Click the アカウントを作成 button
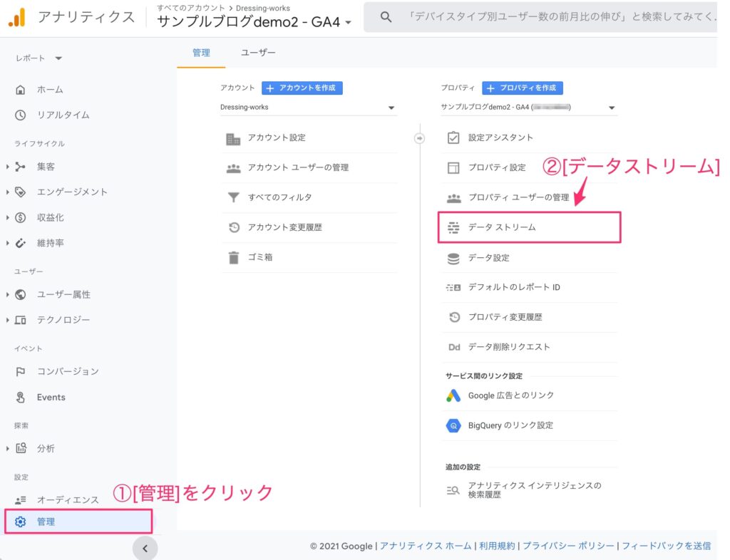This screenshot has width=730, height=560. point(302,88)
